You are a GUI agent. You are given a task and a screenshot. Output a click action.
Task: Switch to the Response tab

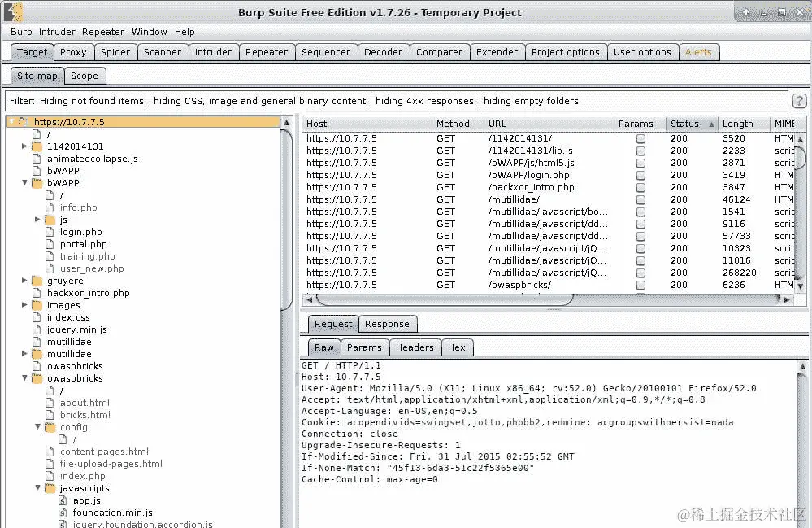coord(387,324)
